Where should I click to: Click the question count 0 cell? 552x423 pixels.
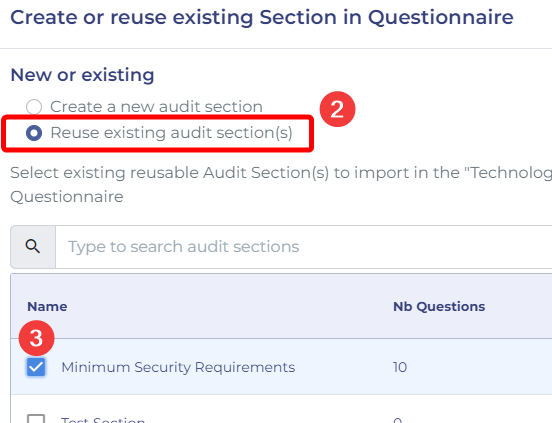[397, 420]
